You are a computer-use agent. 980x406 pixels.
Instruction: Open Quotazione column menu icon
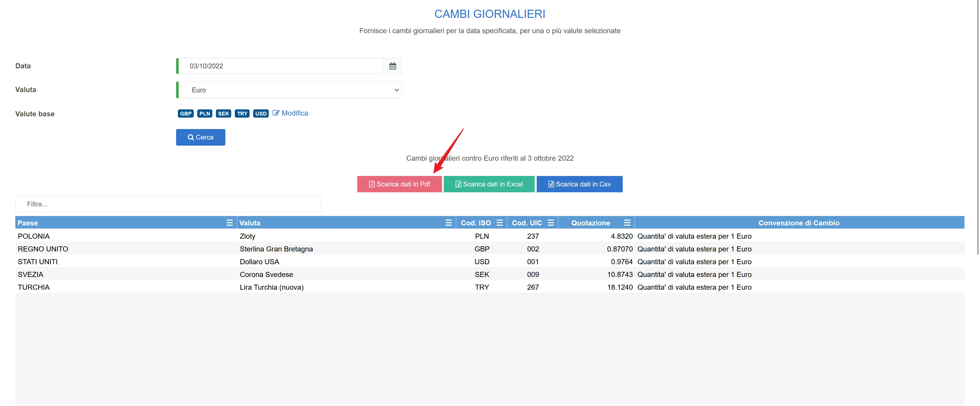point(627,223)
